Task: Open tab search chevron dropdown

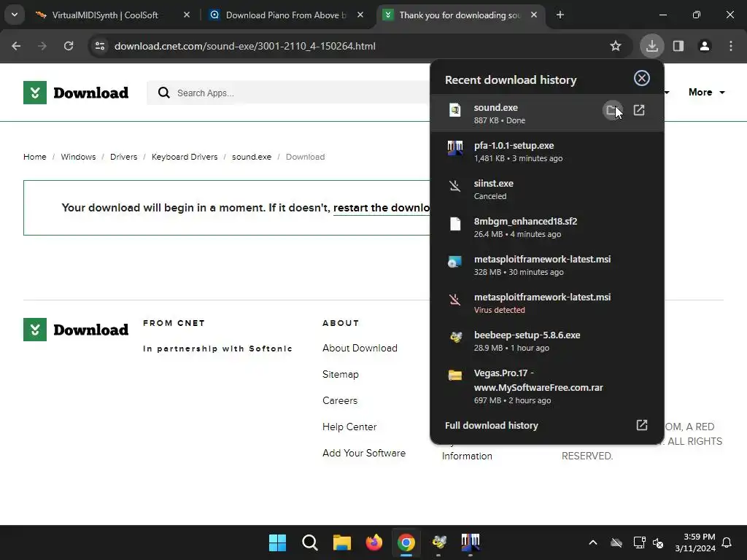Action: (x=15, y=15)
